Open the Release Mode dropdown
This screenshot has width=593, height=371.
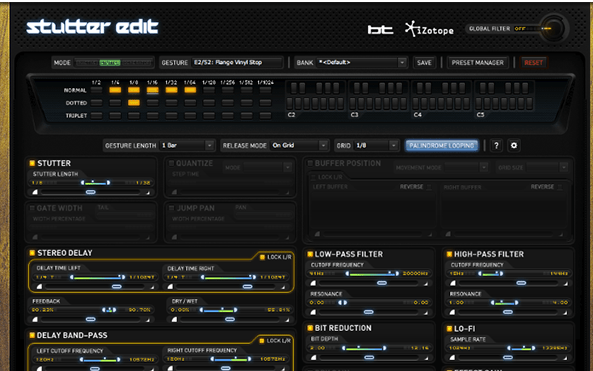coord(299,146)
